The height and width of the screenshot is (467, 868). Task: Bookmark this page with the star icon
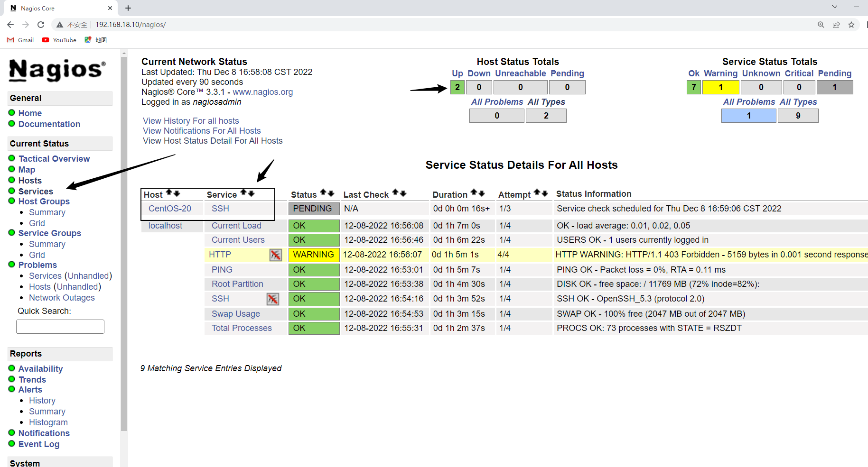point(851,25)
